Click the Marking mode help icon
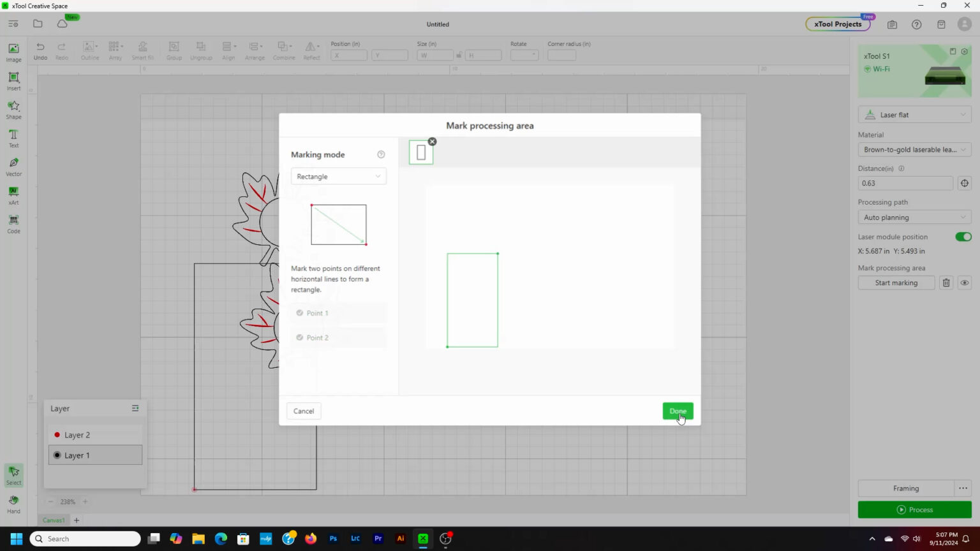This screenshot has height=551, width=980. point(381,154)
